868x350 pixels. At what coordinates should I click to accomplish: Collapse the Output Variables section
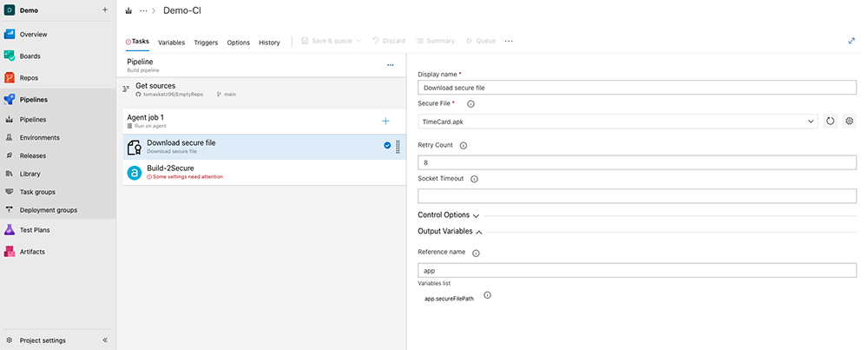click(450, 232)
